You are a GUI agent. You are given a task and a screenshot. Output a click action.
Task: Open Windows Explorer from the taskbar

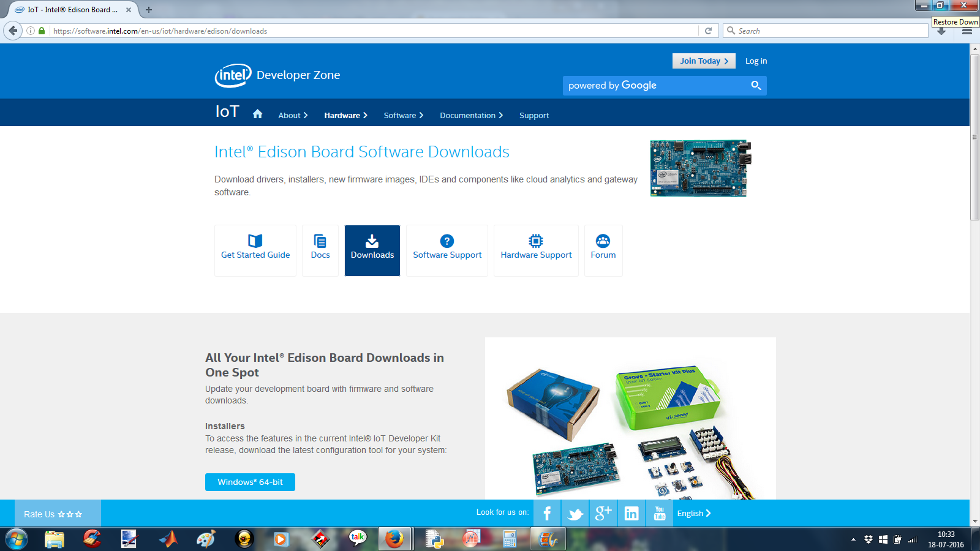pos(55,539)
